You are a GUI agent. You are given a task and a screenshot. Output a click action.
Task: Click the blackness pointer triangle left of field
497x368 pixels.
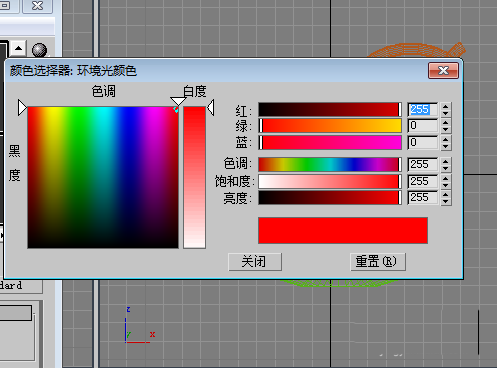tap(22, 107)
